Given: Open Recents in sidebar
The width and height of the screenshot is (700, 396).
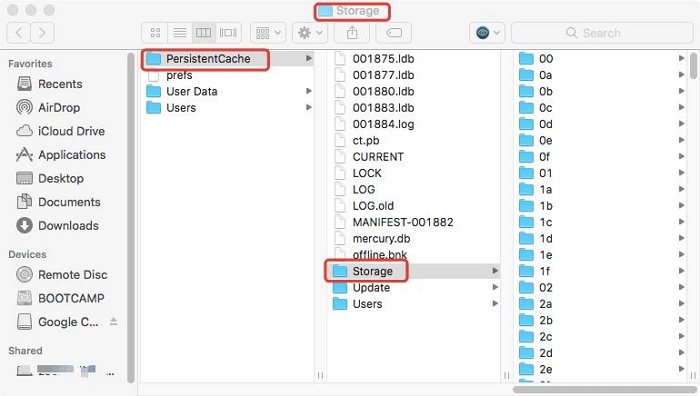Looking at the screenshot, I should pos(50,84).
